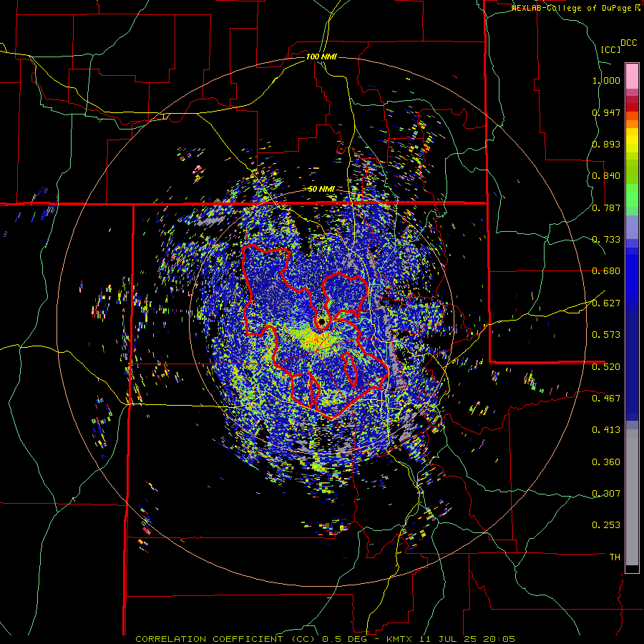The height and width of the screenshot is (644, 644).
Task: Select the 0.253 legend value
Action: click(606, 525)
